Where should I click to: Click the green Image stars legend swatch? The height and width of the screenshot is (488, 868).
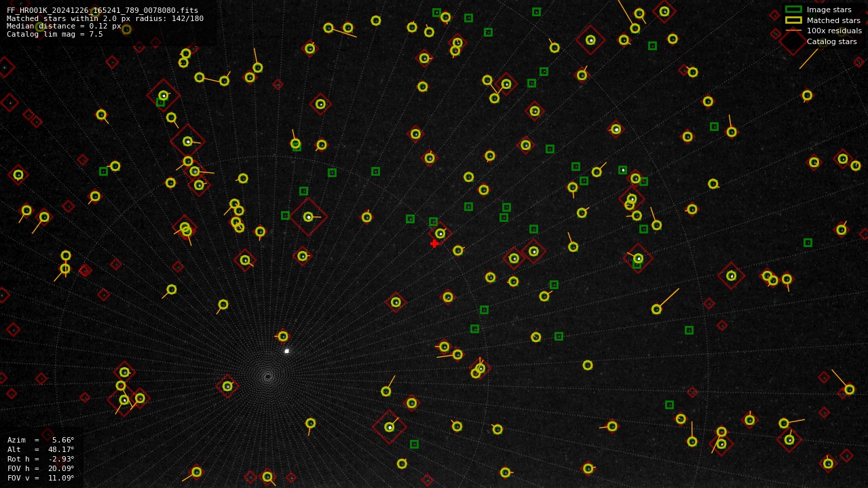(793, 10)
